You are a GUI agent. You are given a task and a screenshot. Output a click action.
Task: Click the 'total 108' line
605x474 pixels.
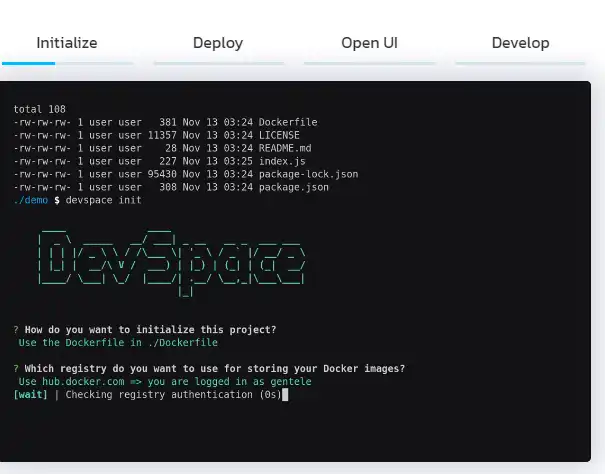39,109
